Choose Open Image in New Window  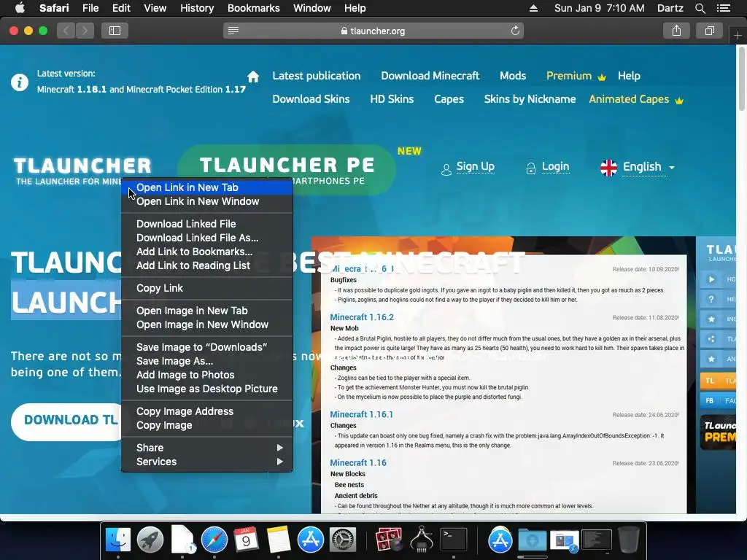pos(206,324)
